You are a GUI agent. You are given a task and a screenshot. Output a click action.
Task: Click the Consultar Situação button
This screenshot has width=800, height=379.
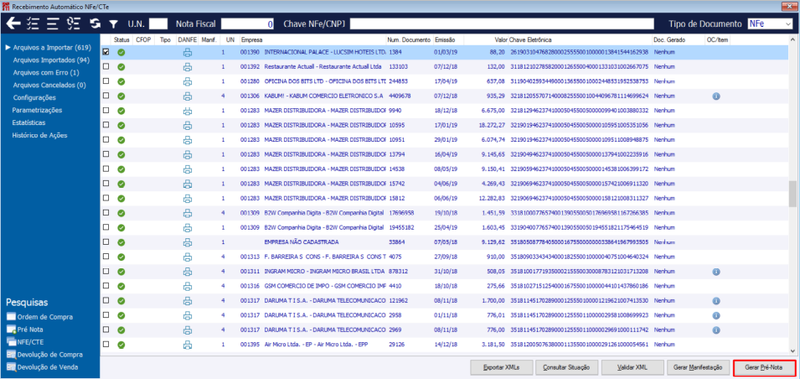(566, 366)
